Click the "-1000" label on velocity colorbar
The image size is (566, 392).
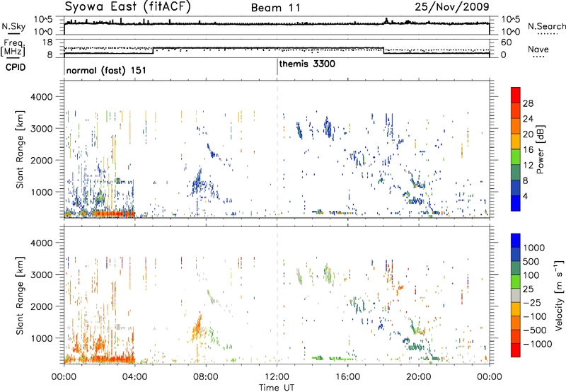click(538, 344)
